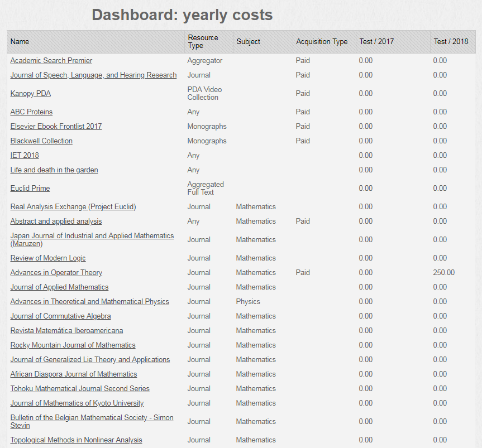This screenshot has width=482, height=448.
Task: Open the Review of Modern Logic link
Action: coord(48,258)
